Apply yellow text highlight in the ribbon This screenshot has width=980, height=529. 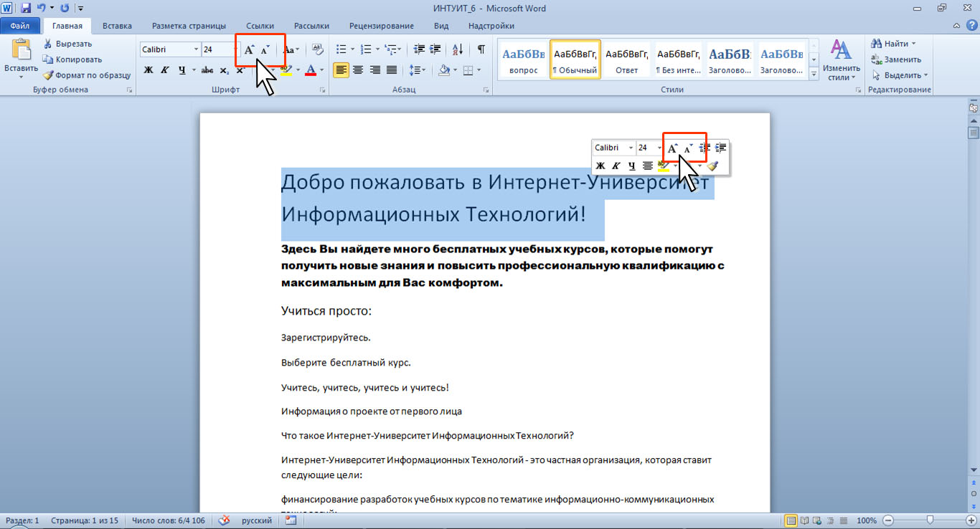click(285, 70)
